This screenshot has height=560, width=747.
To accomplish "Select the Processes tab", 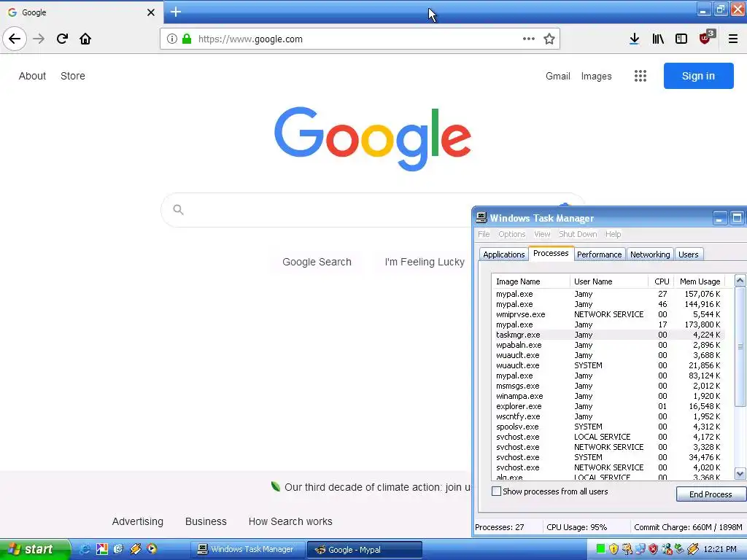I will point(551,253).
